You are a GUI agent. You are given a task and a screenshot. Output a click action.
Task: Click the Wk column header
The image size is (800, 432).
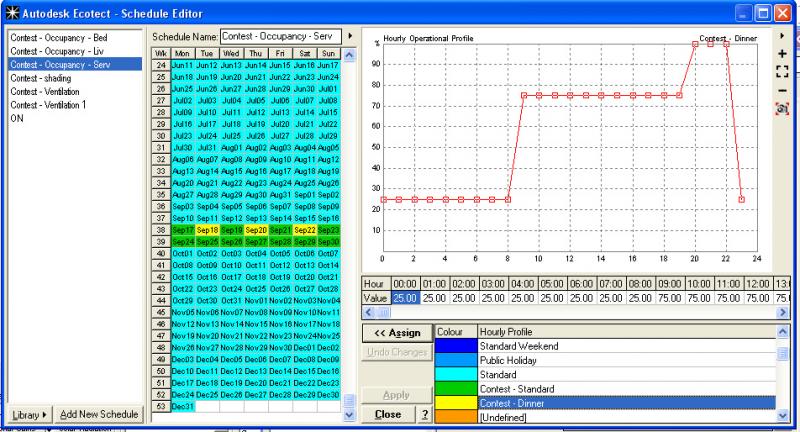click(x=161, y=54)
